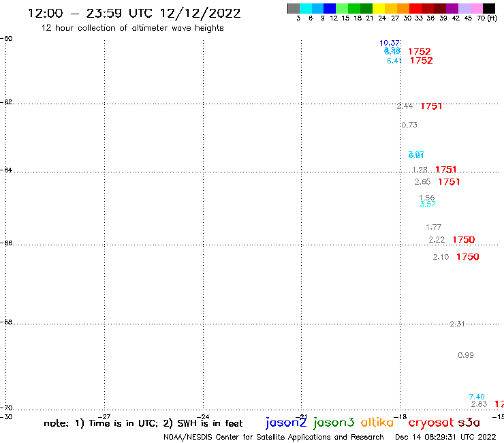Click the gray value '2.22'
The width and height of the screenshot is (504, 443).
[x=437, y=240]
